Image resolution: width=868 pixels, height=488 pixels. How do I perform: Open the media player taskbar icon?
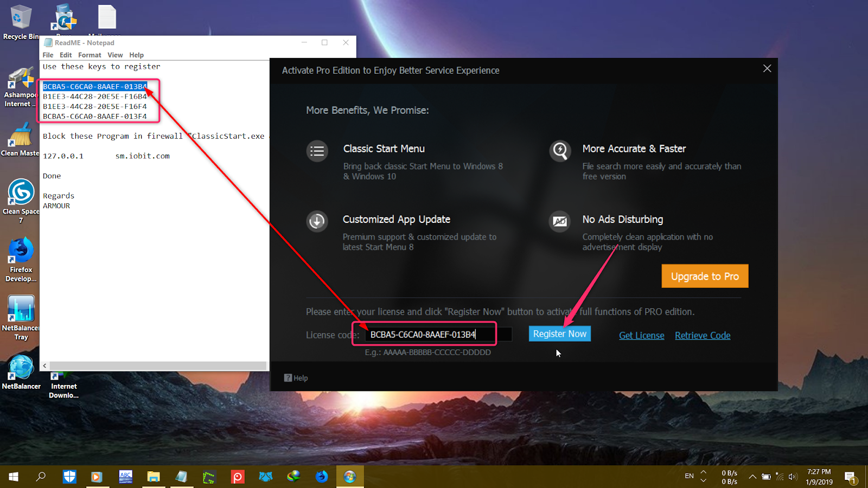pyautogui.click(x=97, y=477)
